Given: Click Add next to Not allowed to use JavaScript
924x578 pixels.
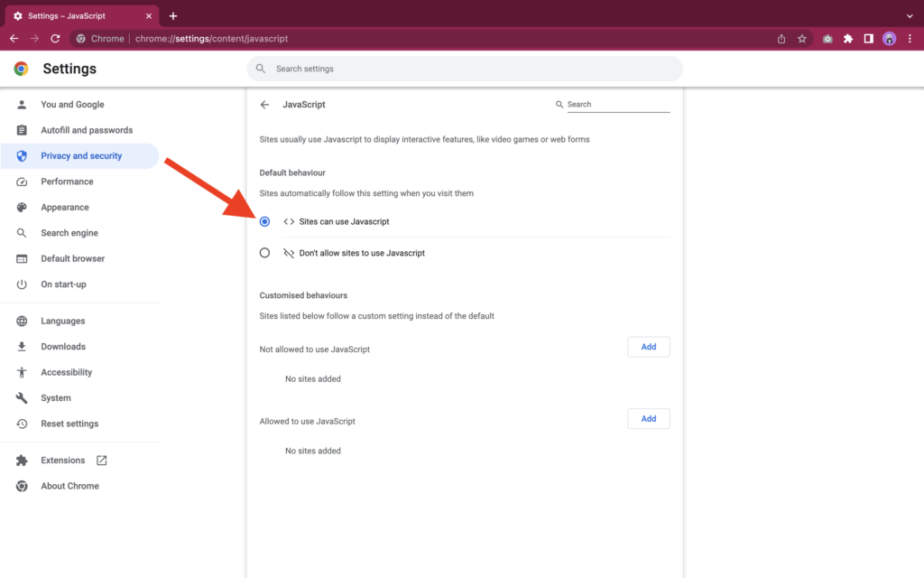Looking at the screenshot, I should pos(648,346).
